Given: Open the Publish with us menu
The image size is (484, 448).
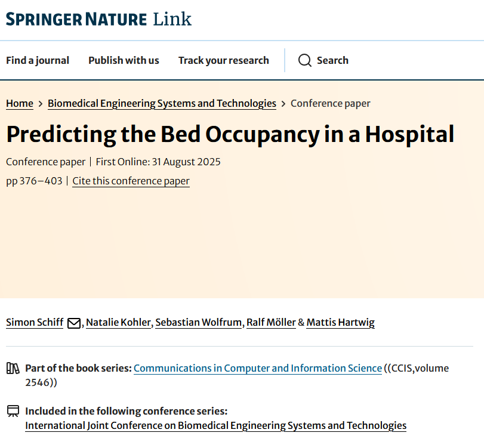Looking at the screenshot, I should pos(124,60).
